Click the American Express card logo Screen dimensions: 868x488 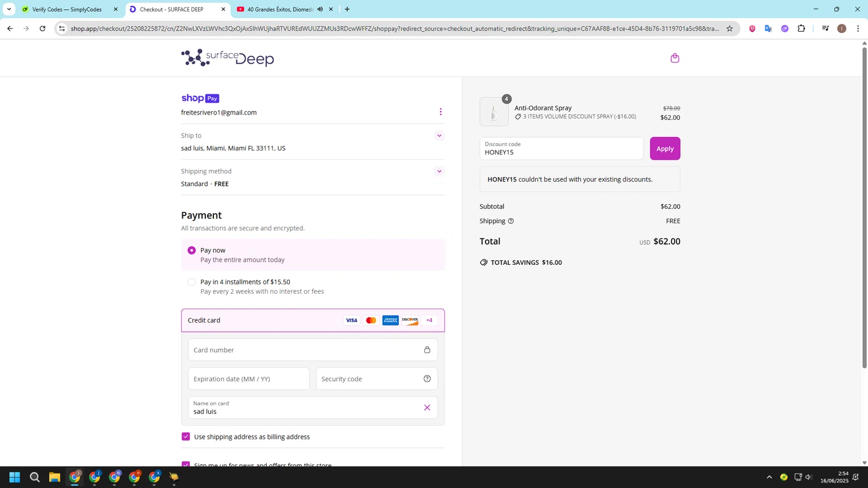point(391,320)
